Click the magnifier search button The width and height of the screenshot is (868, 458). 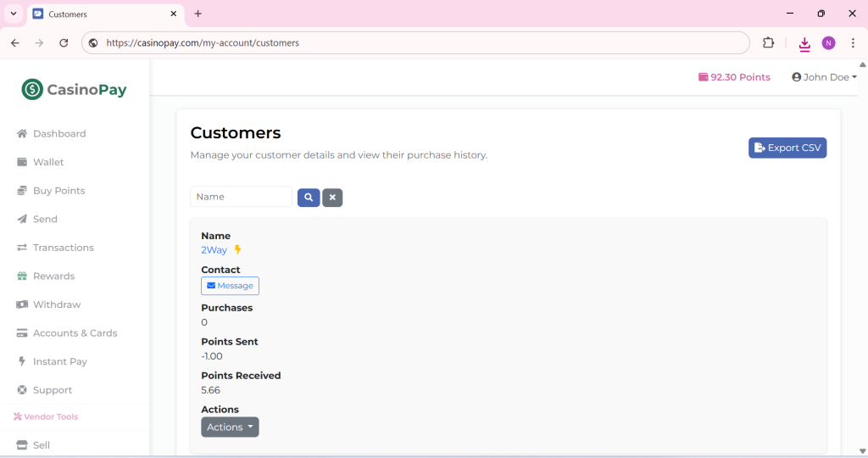[x=309, y=197]
